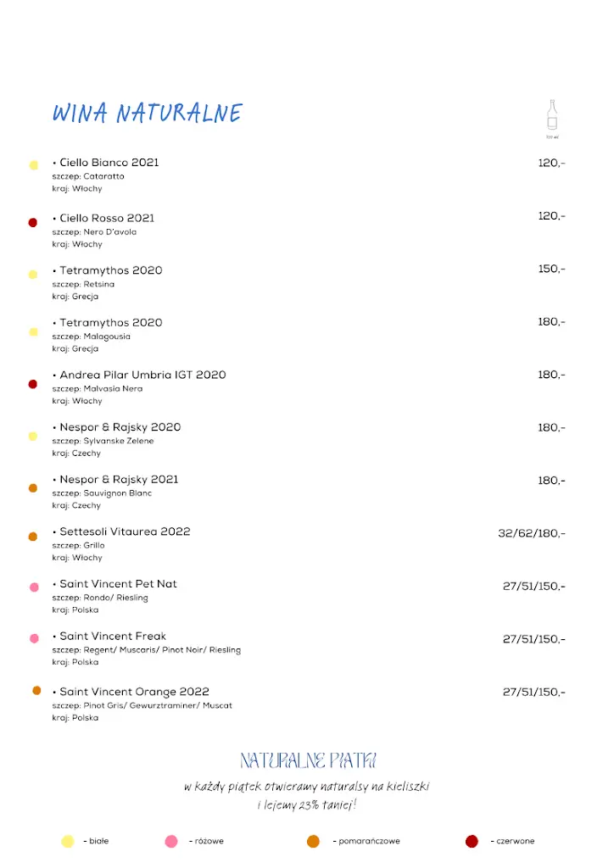Image resolution: width=614 pixels, height=868 pixels.
Task: Select the Tetramythos 2020 Malagousia wine name
Action: (x=110, y=323)
